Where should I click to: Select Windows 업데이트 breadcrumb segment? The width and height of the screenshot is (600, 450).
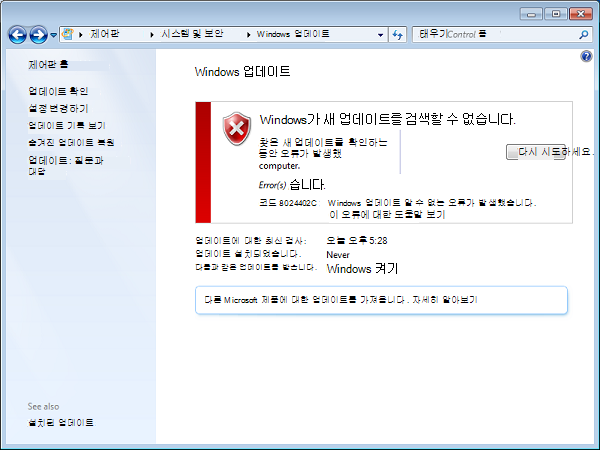click(293, 34)
